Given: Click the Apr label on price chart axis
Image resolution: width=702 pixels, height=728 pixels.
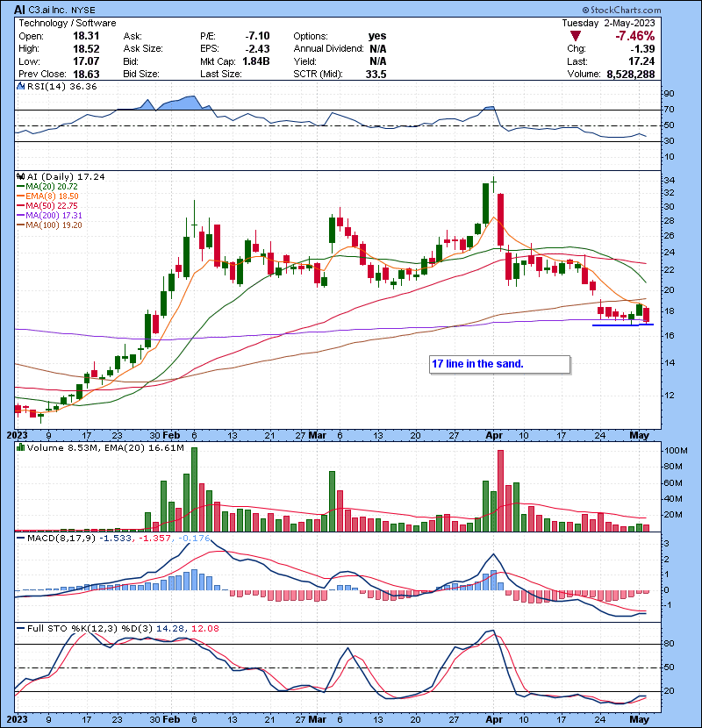Looking at the screenshot, I should coord(494,436).
